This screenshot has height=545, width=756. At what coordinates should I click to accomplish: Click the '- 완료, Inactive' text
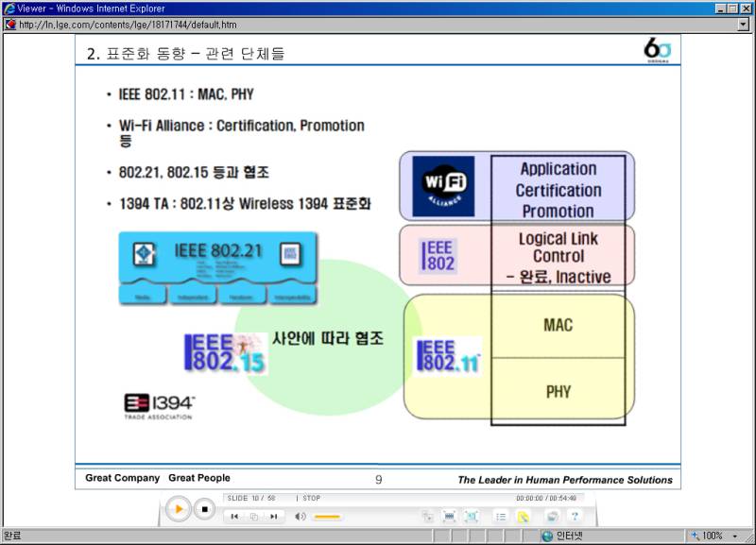pyautogui.click(x=558, y=277)
